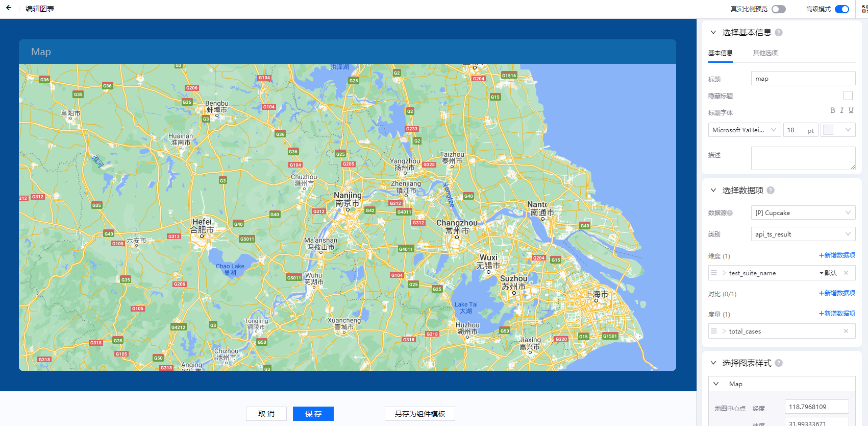Click the font size field showing 18

[x=801, y=130]
